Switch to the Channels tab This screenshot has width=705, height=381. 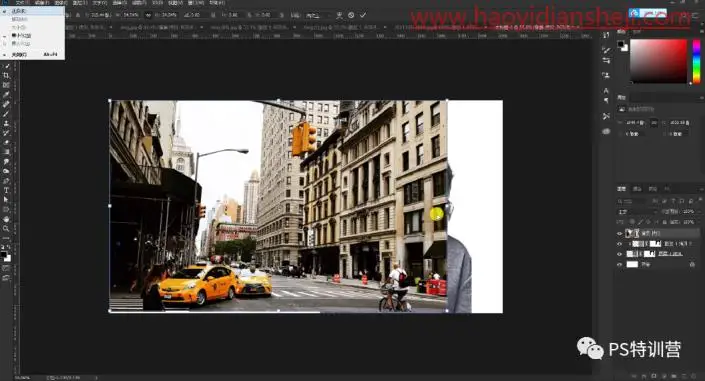click(637, 189)
